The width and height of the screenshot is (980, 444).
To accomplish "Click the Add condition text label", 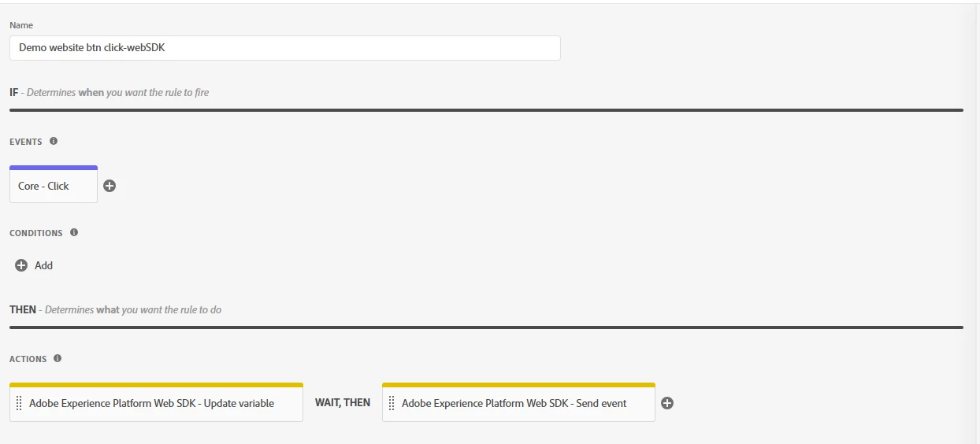I will (x=44, y=265).
